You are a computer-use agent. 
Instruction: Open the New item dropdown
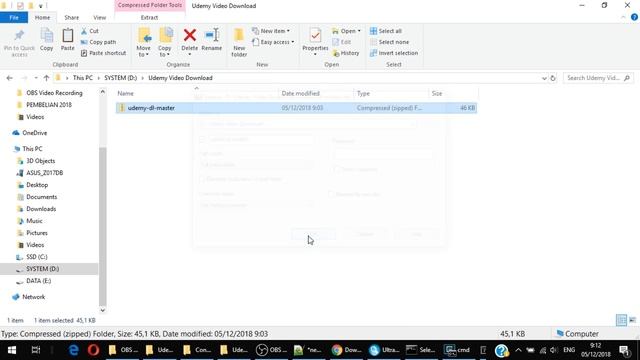pos(271,31)
